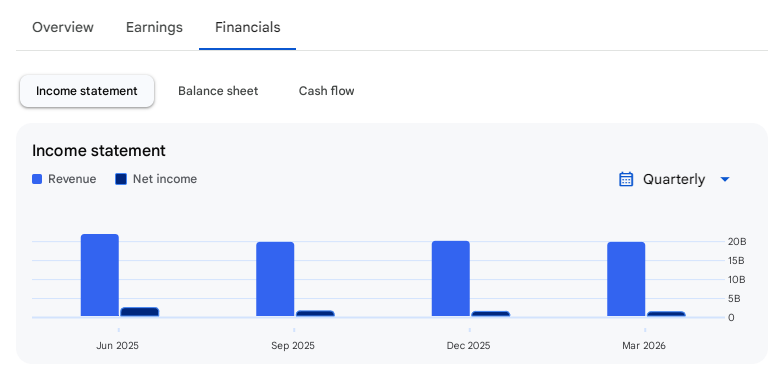Select the Jun 2025 net income bar
The height and width of the screenshot is (380, 778).
coord(139,312)
